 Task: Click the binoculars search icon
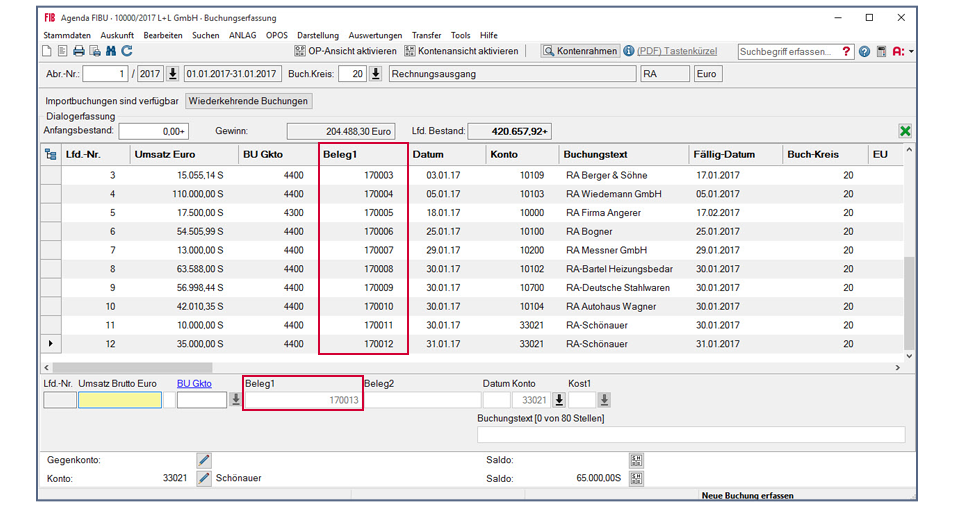point(111,51)
